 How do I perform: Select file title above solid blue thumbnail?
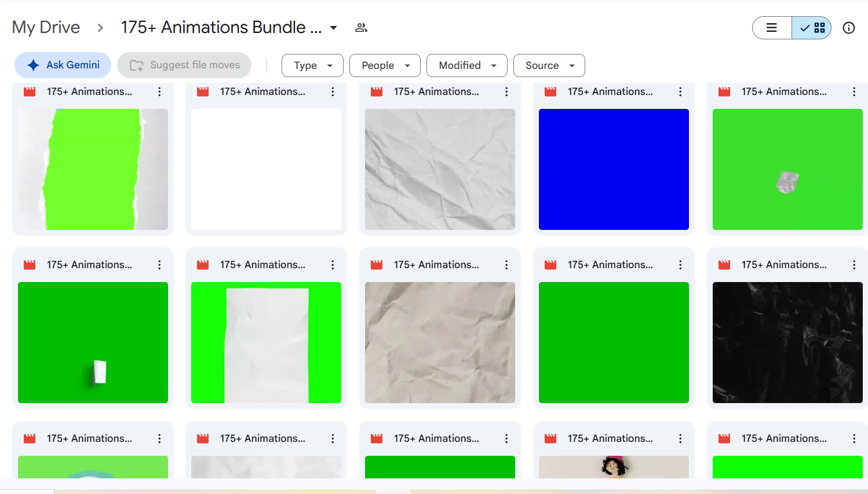pyautogui.click(x=610, y=92)
